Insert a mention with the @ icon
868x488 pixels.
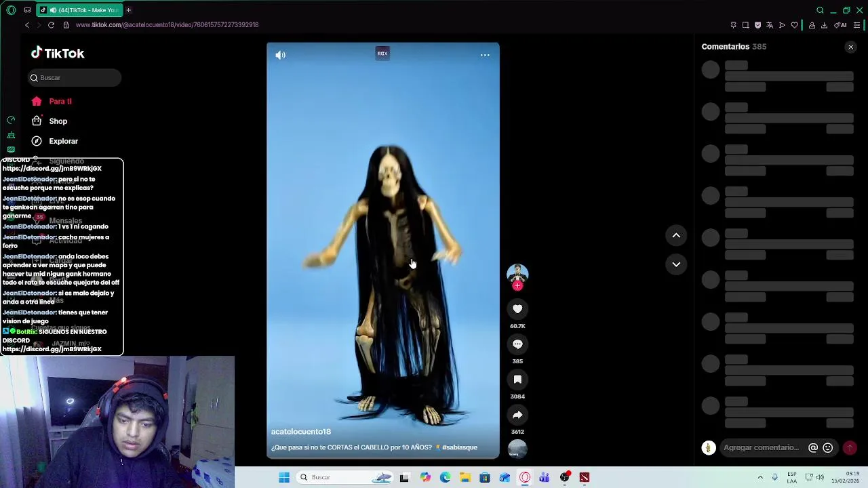[813, 447]
